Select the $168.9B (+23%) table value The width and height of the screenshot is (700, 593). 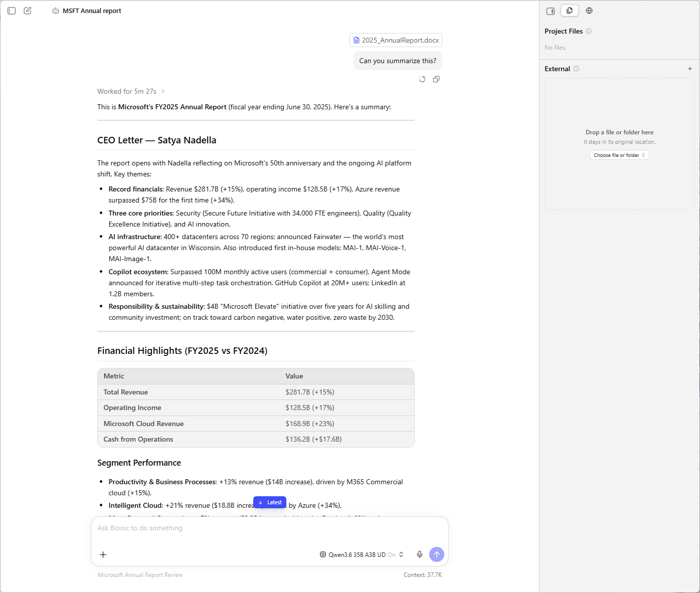pyautogui.click(x=310, y=424)
